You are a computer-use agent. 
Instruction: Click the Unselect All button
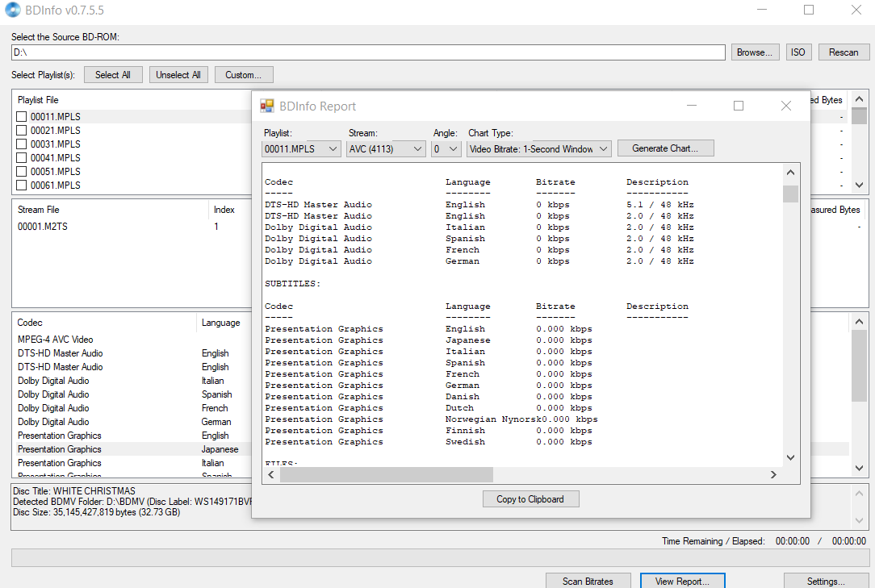(x=178, y=75)
